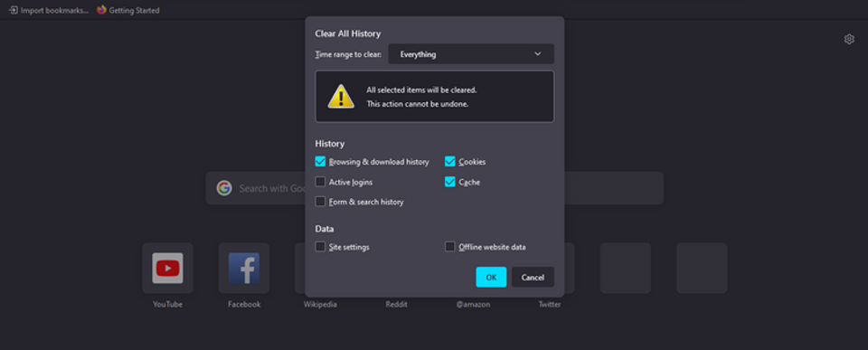The height and width of the screenshot is (350, 868).
Task: Enable the Active logins checkbox
Action: click(x=320, y=182)
